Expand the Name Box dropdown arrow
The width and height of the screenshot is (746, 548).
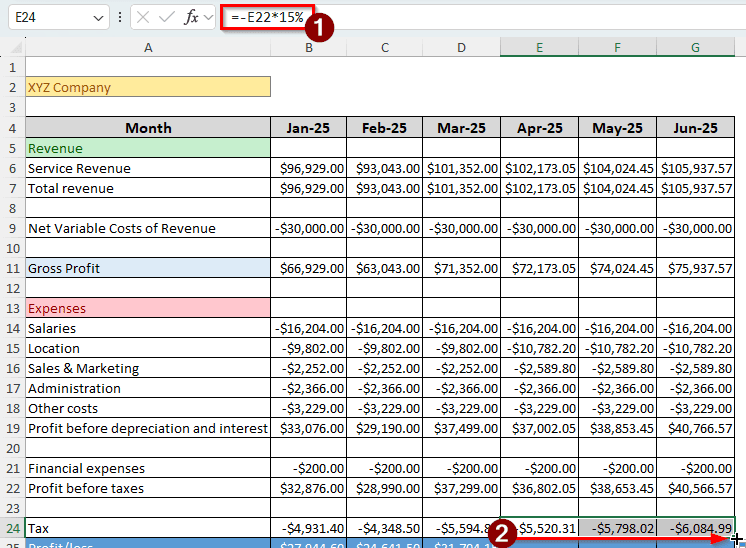pos(97,18)
